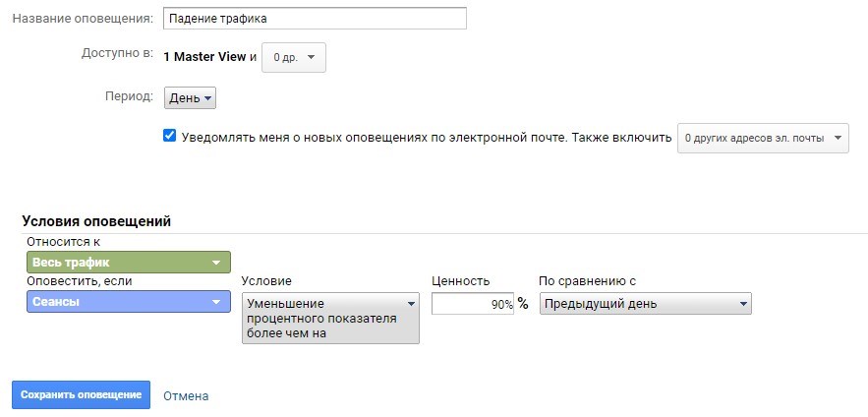Viewport: 868px width, 417px height.
Task: Click the 90% value input field
Action: (472, 304)
